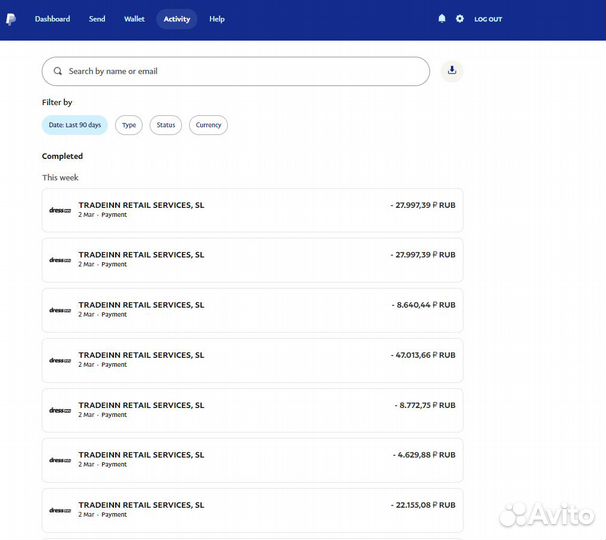Click the This week label

coord(60,177)
